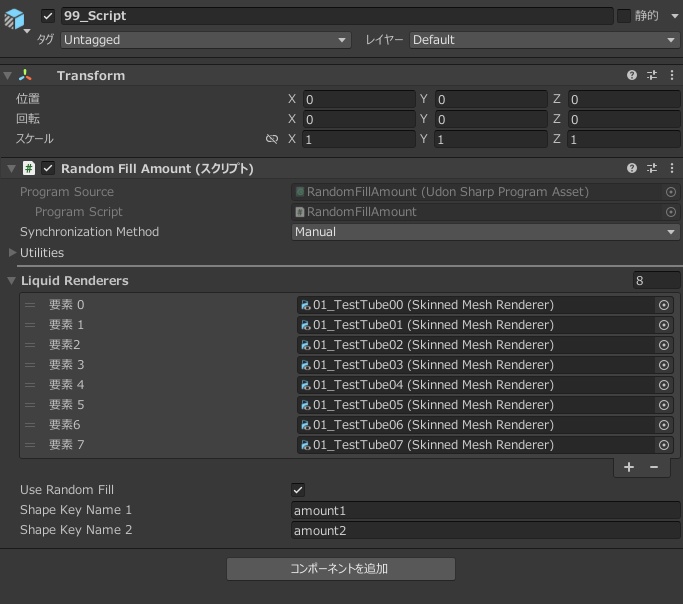
Task: Open Transform help reference icon
Action: click(x=632, y=75)
